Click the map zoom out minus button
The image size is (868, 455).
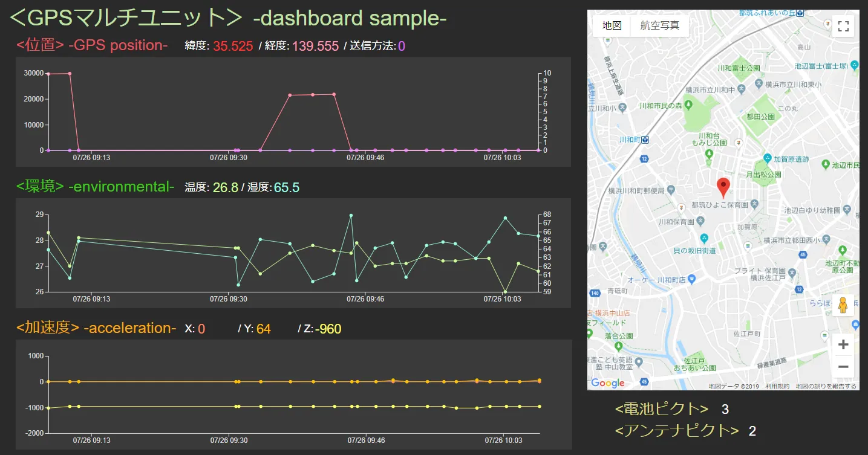pyautogui.click(x=843, y=367)
